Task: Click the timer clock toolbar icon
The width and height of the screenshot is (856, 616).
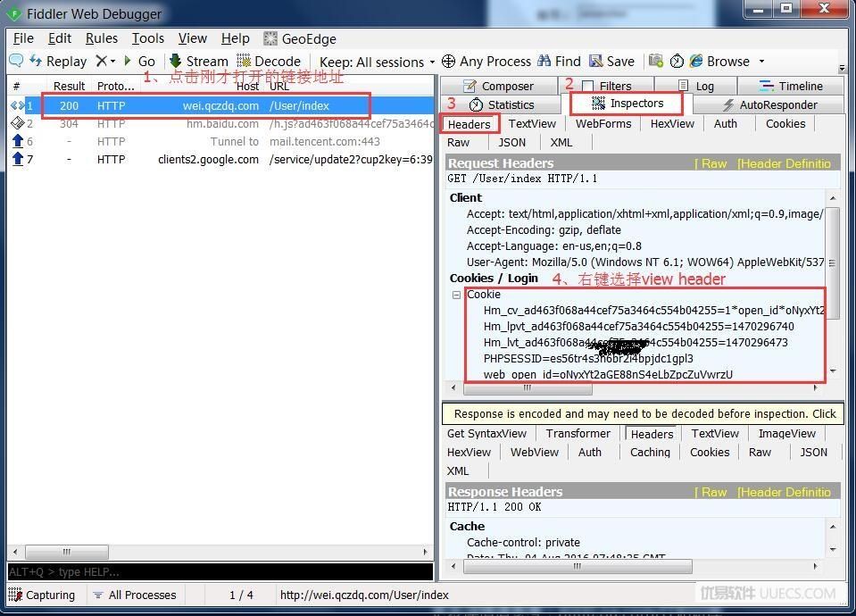Action: click(x=677, y=62)
